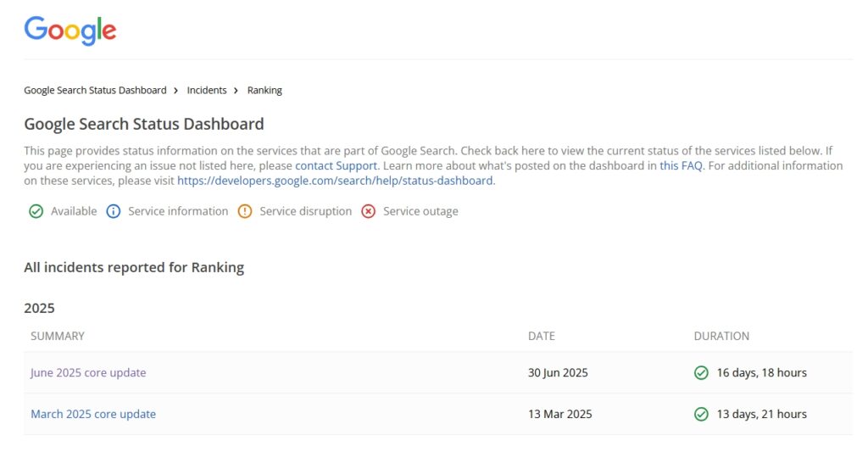Open the June 2025 core update incident

point(88,373)
